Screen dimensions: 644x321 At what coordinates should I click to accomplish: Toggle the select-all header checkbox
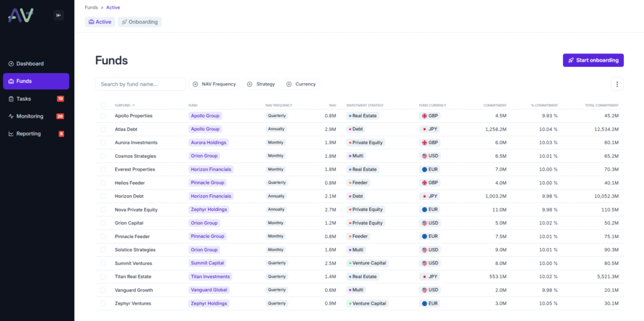103,105
